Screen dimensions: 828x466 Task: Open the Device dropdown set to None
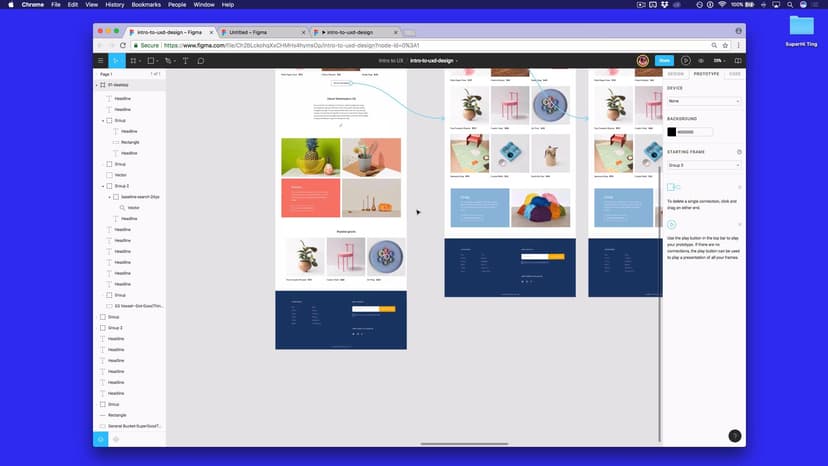703,101
